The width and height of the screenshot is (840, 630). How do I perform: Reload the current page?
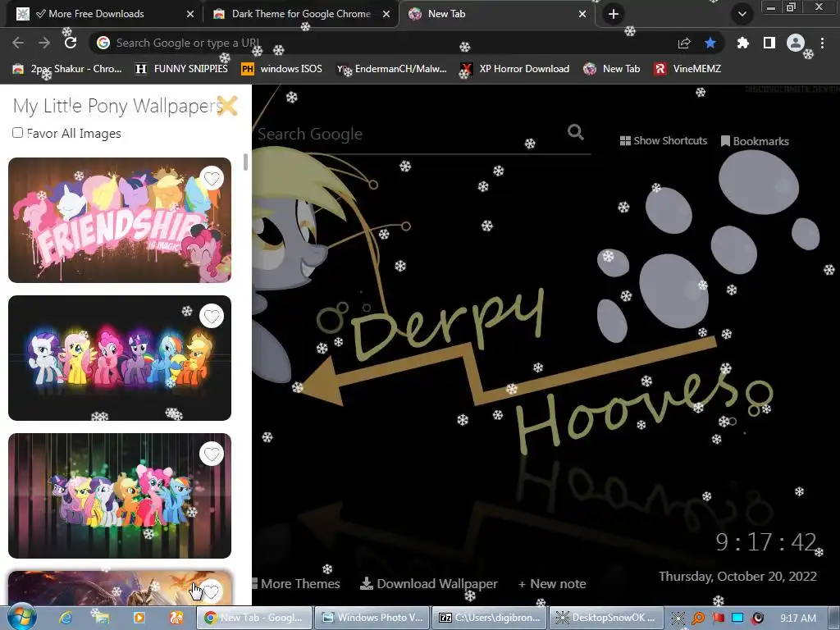pyautogui.click(x=71, y=43)
